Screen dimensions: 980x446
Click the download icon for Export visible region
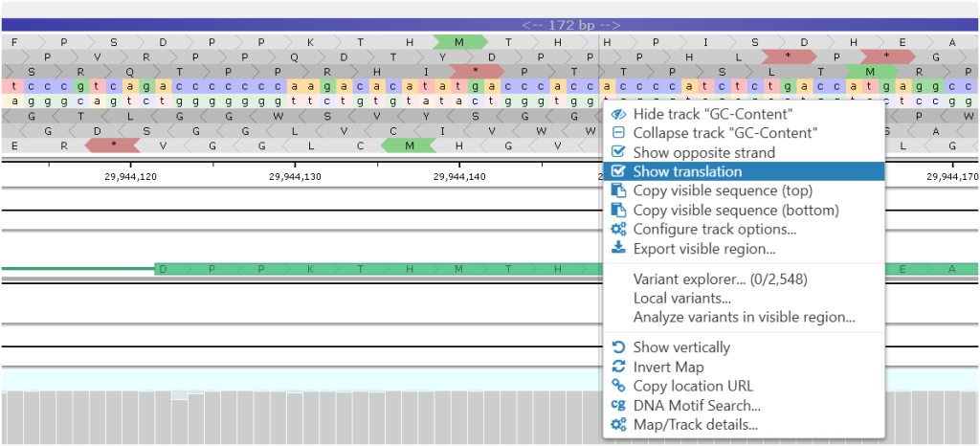[x=618, y=249]
